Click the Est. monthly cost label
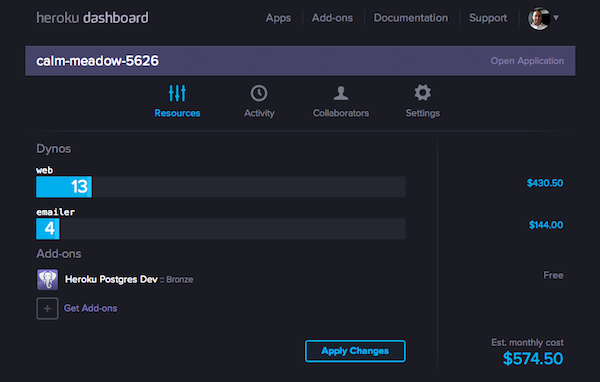This screenshot has height=382, width=600. pos(528,342)
